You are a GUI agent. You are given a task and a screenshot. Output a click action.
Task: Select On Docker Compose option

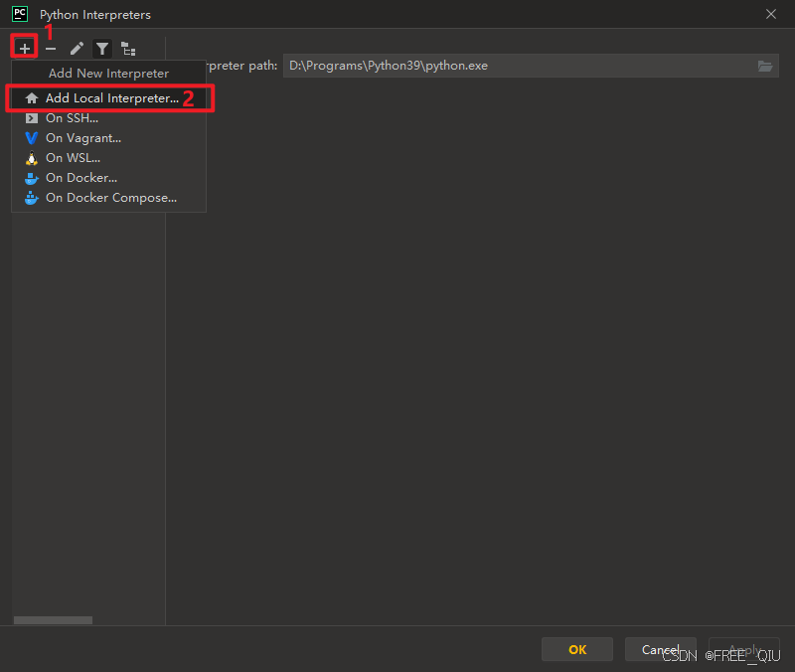tap(109, 198)
